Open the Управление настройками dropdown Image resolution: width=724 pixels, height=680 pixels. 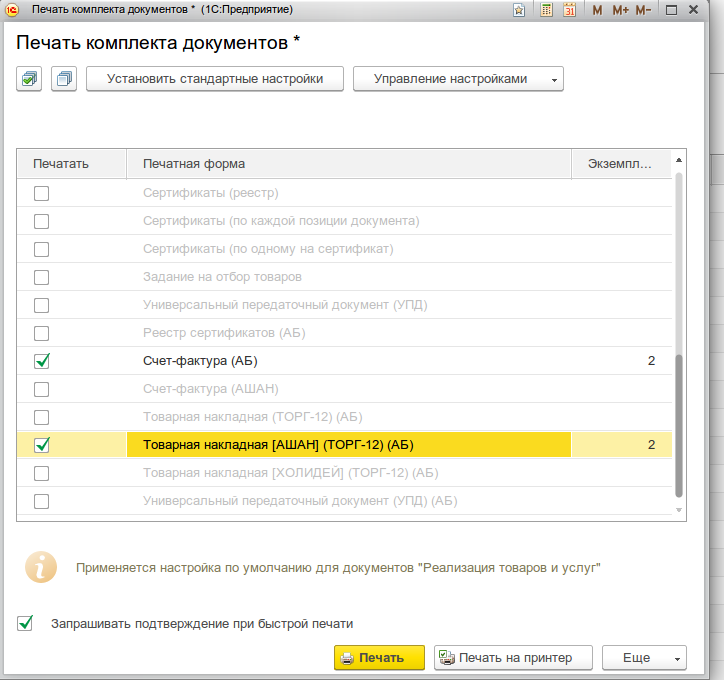tap(458, 79)
